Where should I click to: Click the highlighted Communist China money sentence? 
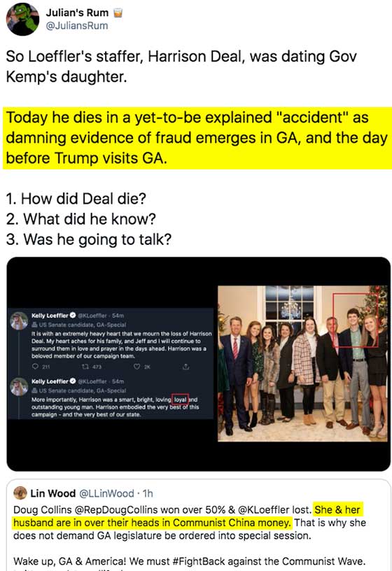click(x=189, y=516)
